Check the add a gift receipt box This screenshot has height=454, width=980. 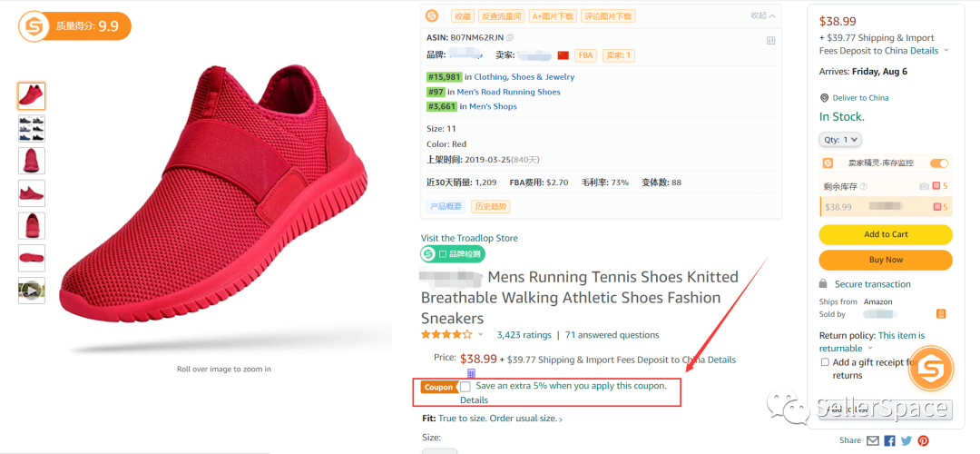pyautogui.click(x=825, y=362)
